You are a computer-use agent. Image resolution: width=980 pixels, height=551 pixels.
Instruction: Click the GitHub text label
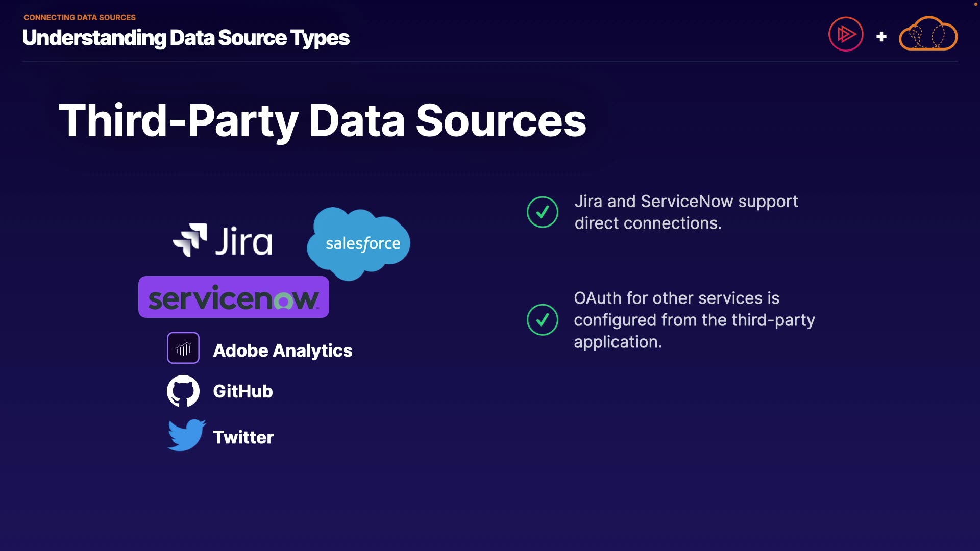pos(243,391)
